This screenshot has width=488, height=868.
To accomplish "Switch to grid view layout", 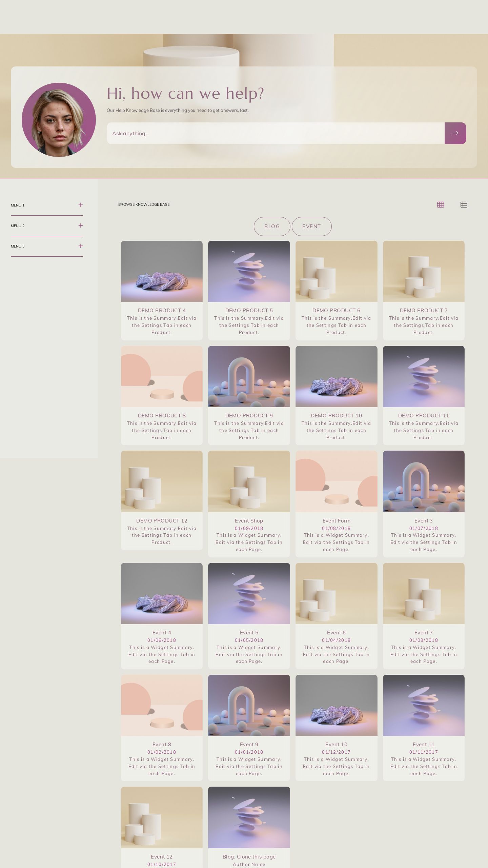I will point(440,204).
